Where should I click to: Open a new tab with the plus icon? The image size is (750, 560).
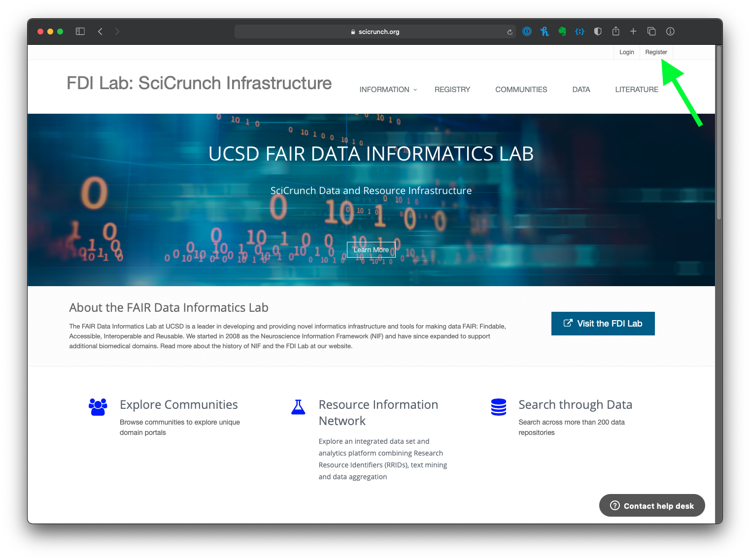click(x=633, y=31)
